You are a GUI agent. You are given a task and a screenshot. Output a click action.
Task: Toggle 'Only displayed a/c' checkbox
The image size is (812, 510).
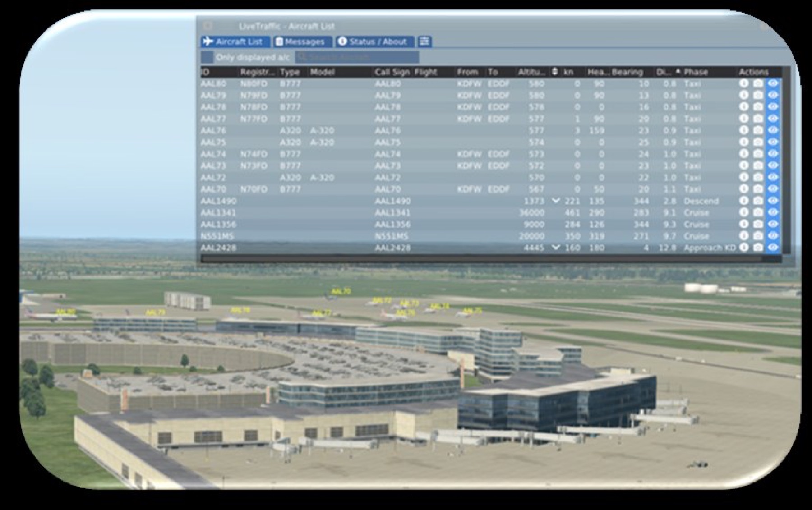coord(207,57)
